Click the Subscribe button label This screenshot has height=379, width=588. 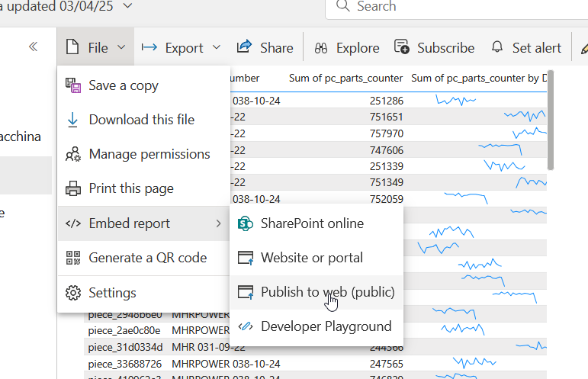446,48
